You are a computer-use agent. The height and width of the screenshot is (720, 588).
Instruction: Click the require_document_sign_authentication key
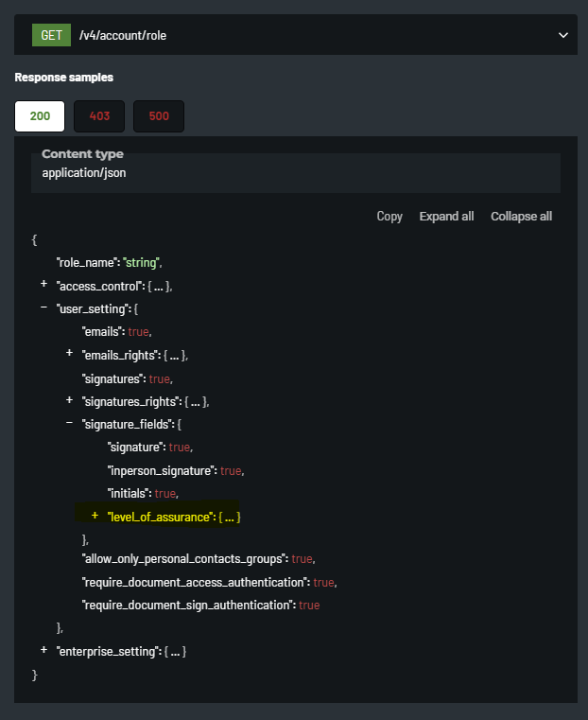coord(188,605)
